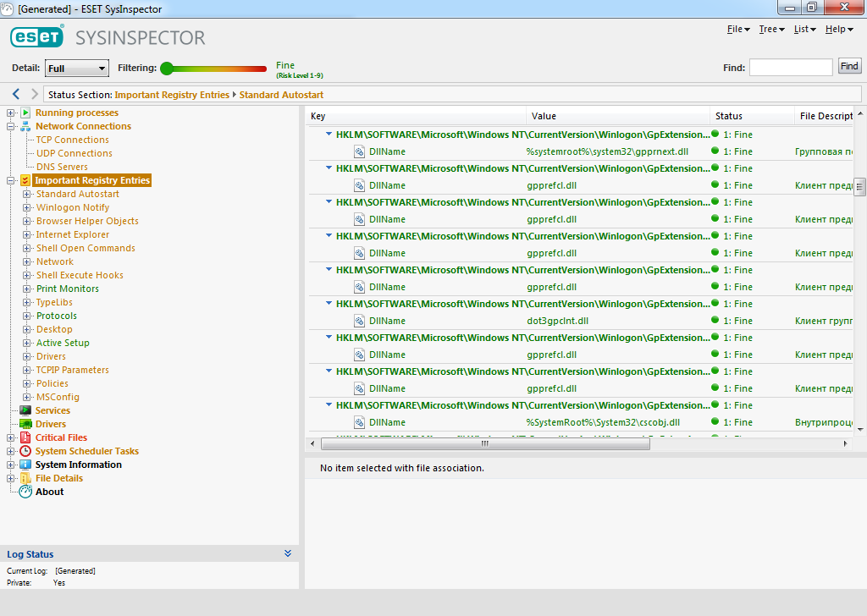The height and width of the screenshot is (616, 867).
Task: Open the Help menu
Action: click(x=838, y=30)
